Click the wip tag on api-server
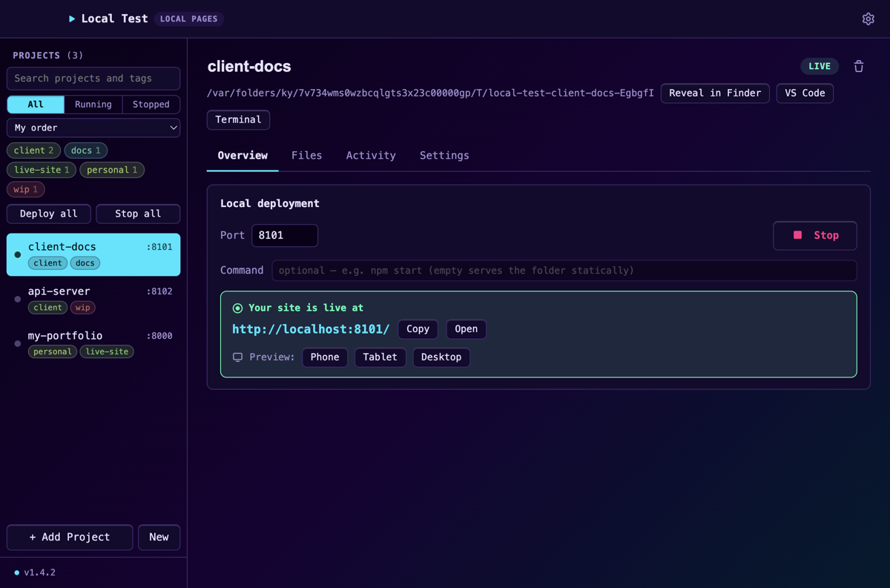Screen dimensions: 890x588 pyautogui.click(x=82, y=308)
